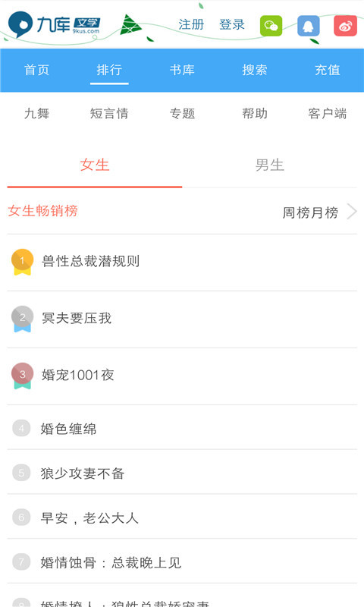Viewport: 364px width, 607px height.
Task: Open the 九库文学 logo homepage
Action: pyautogui.click(x=54, y=24)
